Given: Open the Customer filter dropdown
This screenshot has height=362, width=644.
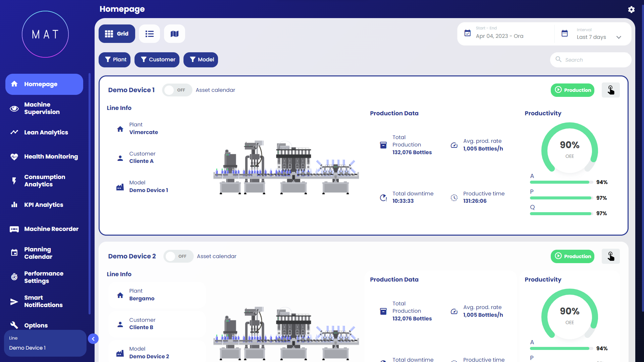Looking at the screenshot, I should coord(157,60).
